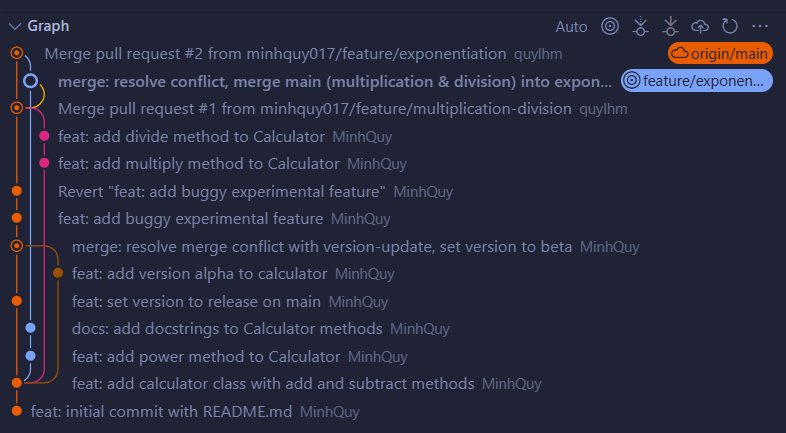Image resolution: width=786 pixels, height=433 pixels.
Task: Open the More Actions ellipsis menu
Action: point(760,26)
